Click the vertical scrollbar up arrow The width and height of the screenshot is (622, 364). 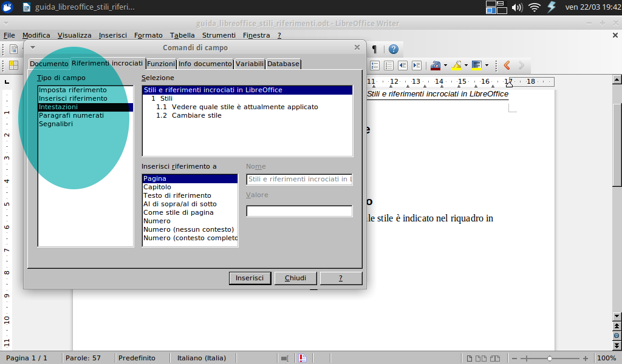617,80
